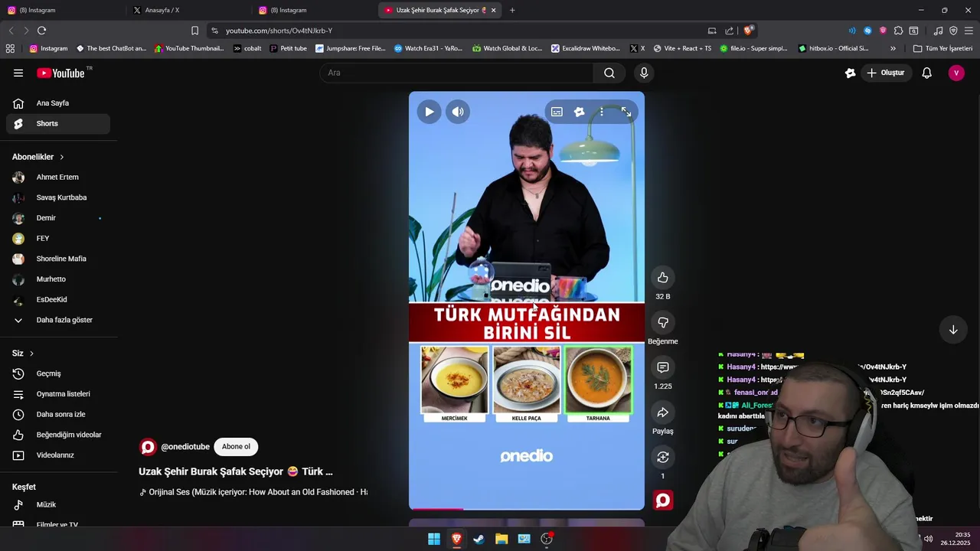Image resolution: width=980 pixels, height=551 pixels.
Task: Open the browser extensions puzzle icon
Action: [898, 31]
